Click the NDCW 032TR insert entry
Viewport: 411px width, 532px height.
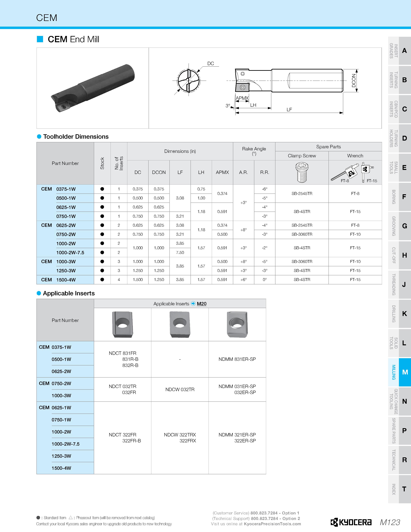coord(180,389)
